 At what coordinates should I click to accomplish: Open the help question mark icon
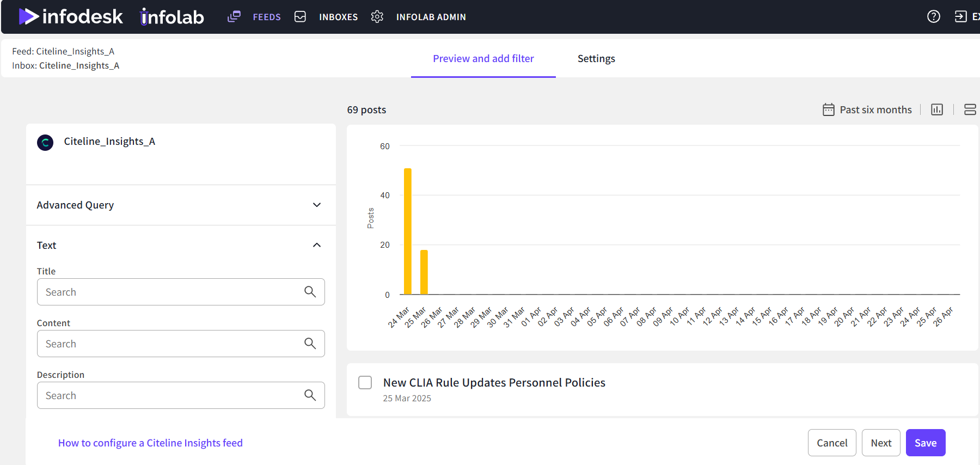point(933,17)
